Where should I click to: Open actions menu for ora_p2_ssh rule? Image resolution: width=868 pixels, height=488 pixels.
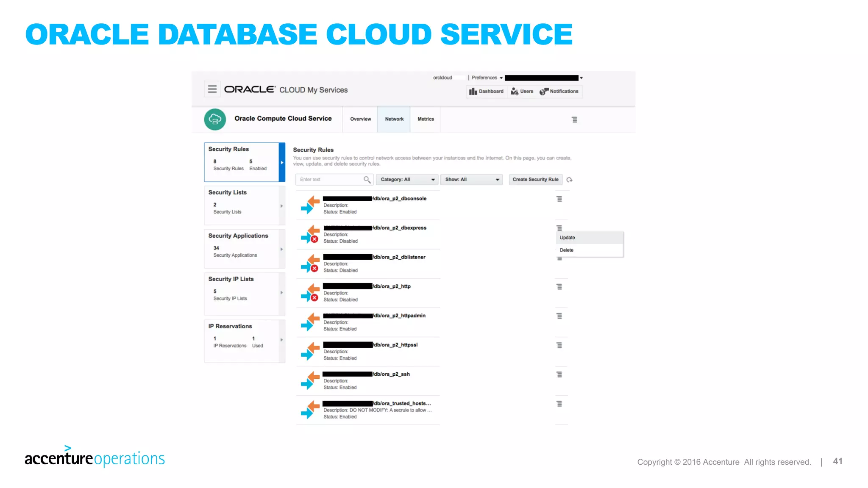click(559, 374)
